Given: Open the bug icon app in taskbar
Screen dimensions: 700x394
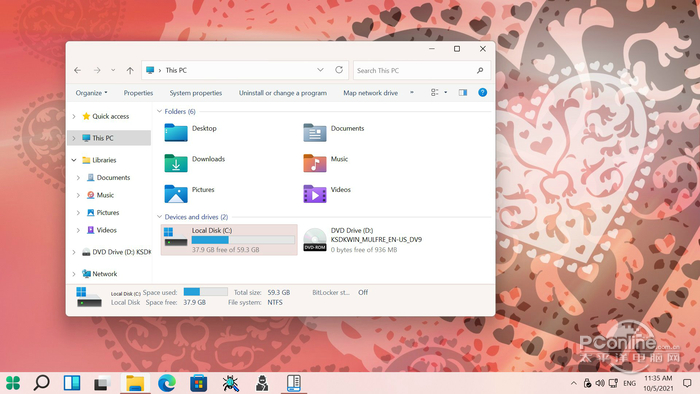Looking at the screenshot, I should pyautogui.click(x=230, y=383).
